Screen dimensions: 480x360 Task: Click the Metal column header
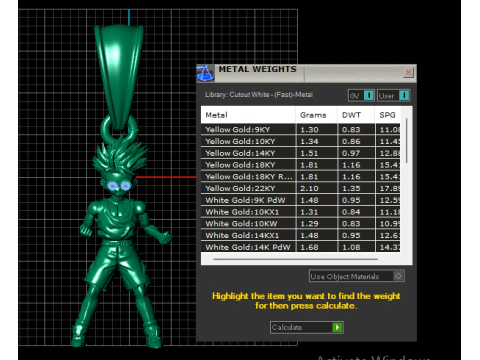tap(248, 115)
